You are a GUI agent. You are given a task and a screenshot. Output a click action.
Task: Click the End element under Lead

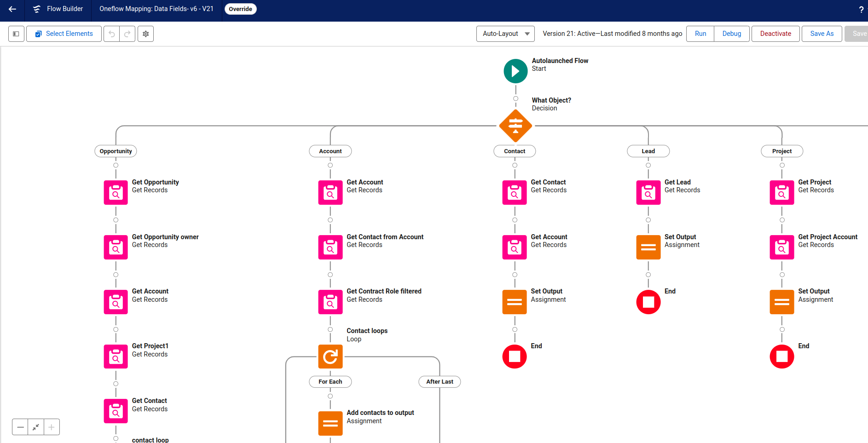tap(648, 302)
